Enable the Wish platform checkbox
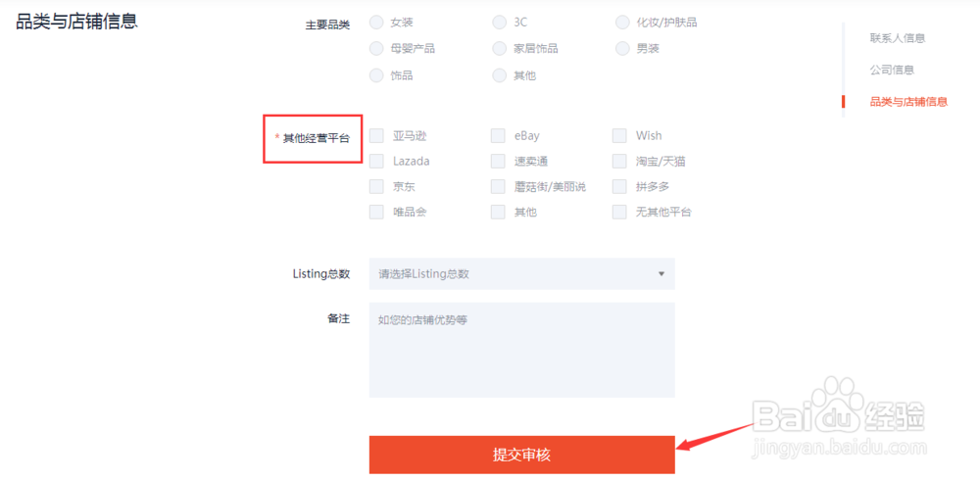 point(619,136)
